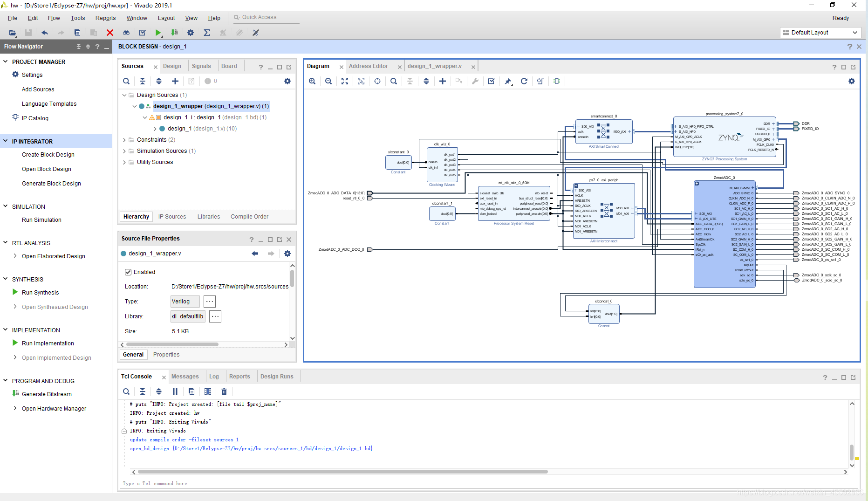
Task: Clear the Tcl Console with trash icon
Action: [224, 391]
